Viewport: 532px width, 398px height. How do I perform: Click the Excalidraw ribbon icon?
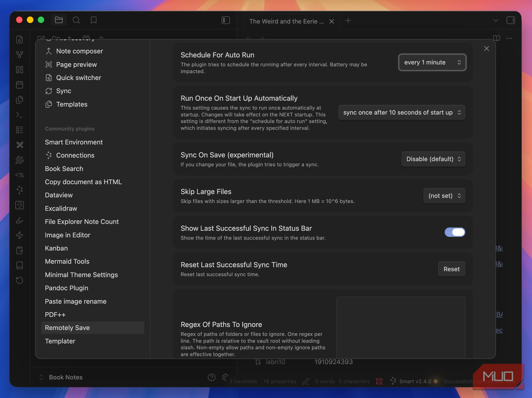pos(20,145)
